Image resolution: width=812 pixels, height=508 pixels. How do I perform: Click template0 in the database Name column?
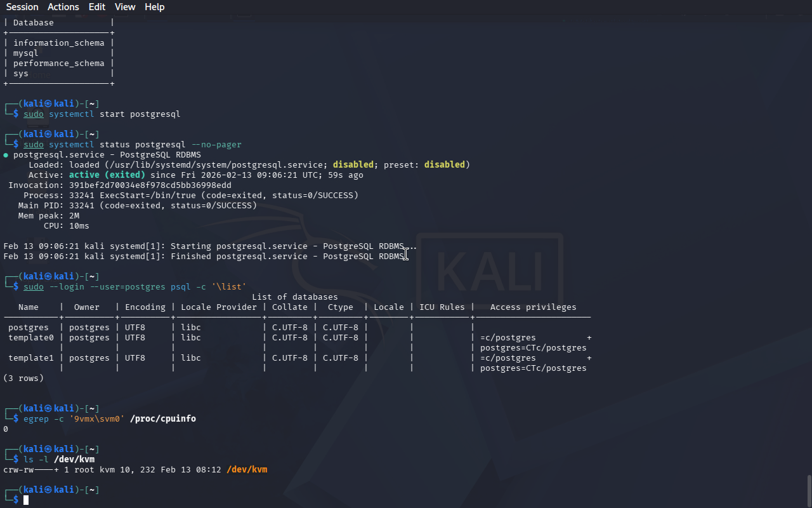pos(31,338)
